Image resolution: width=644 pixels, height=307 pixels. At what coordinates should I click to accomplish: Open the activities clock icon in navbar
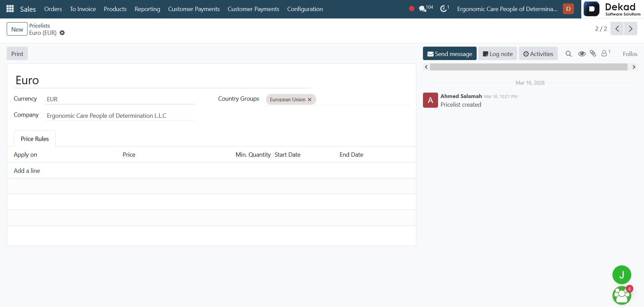(444, 9)
